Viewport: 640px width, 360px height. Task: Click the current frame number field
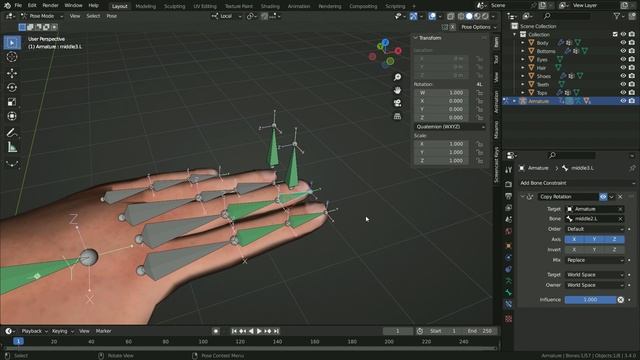click(398, 331)
